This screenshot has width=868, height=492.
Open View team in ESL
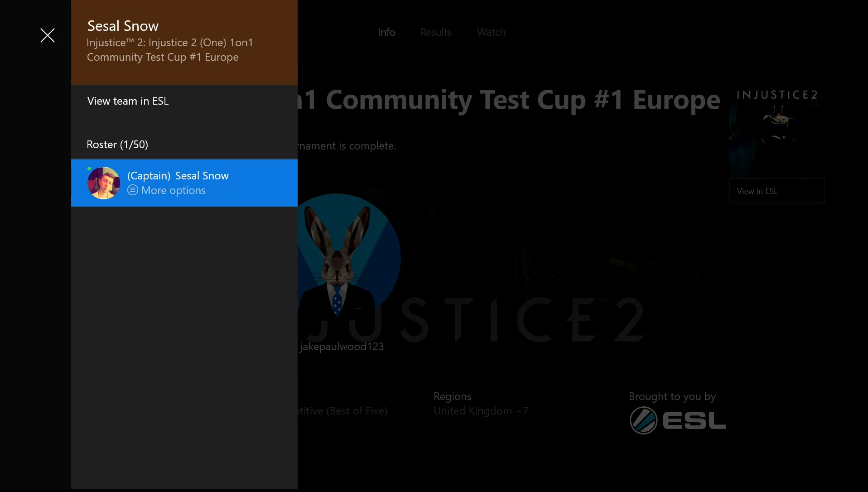point(184,101)
